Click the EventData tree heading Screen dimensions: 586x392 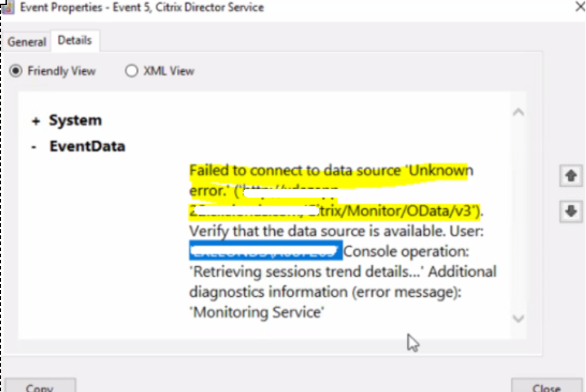pos(87,146)
